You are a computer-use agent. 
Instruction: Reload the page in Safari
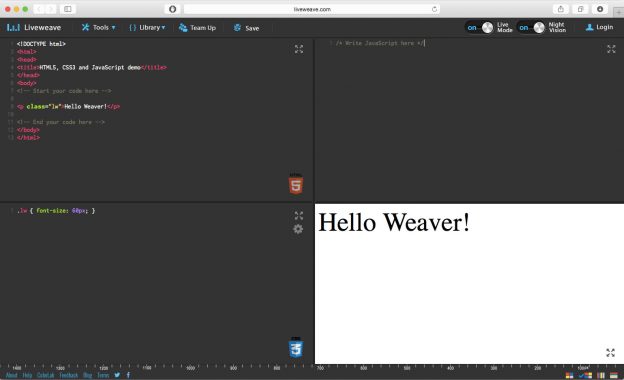434,9
